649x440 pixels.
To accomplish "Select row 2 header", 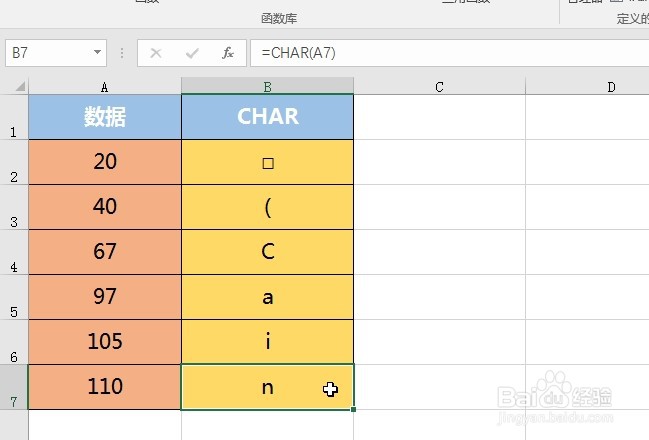I will click(14, 162).
